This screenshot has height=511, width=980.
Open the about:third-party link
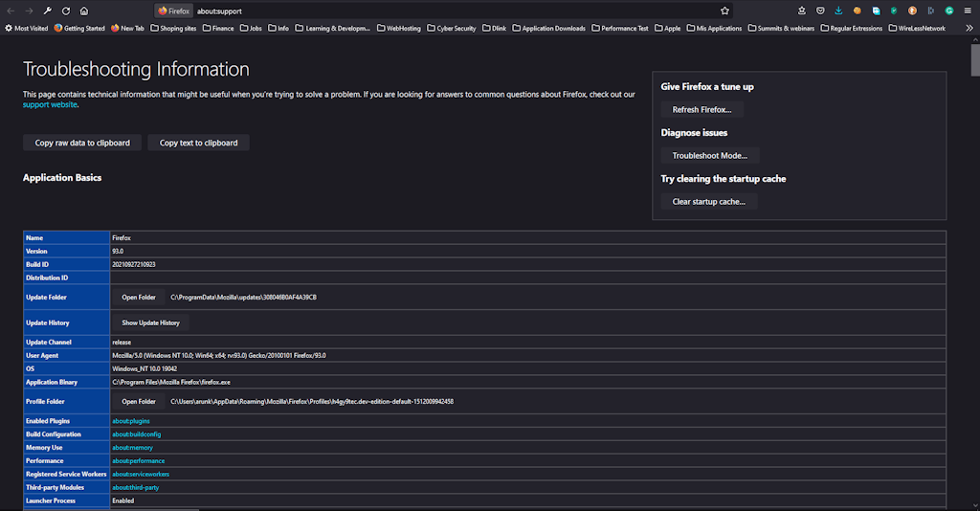point(136,488)
